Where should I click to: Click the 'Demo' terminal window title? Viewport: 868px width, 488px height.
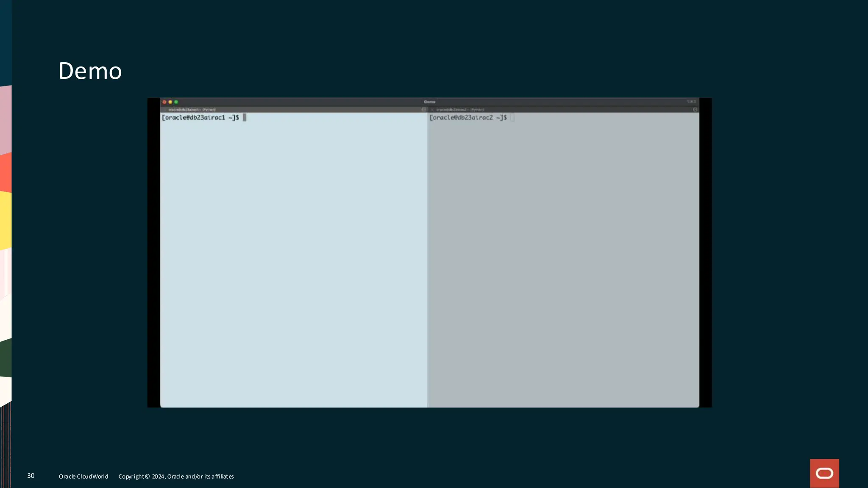coord(429,102)
